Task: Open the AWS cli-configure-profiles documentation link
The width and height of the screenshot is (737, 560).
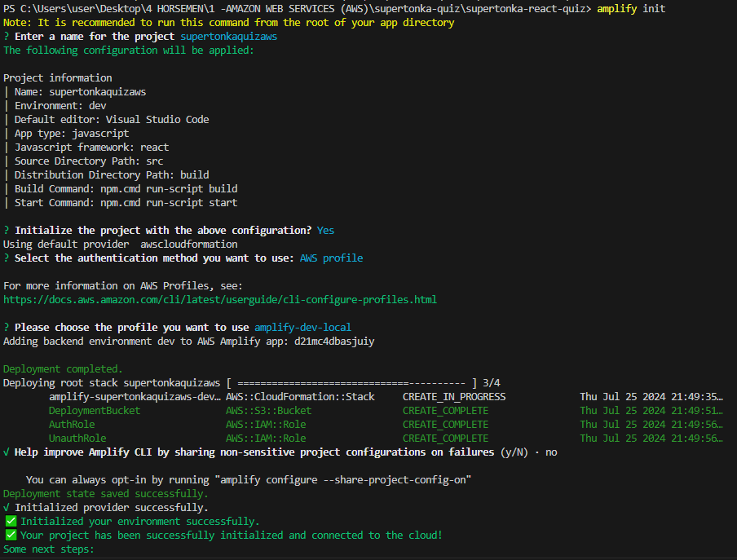Action: pos(220,300)
